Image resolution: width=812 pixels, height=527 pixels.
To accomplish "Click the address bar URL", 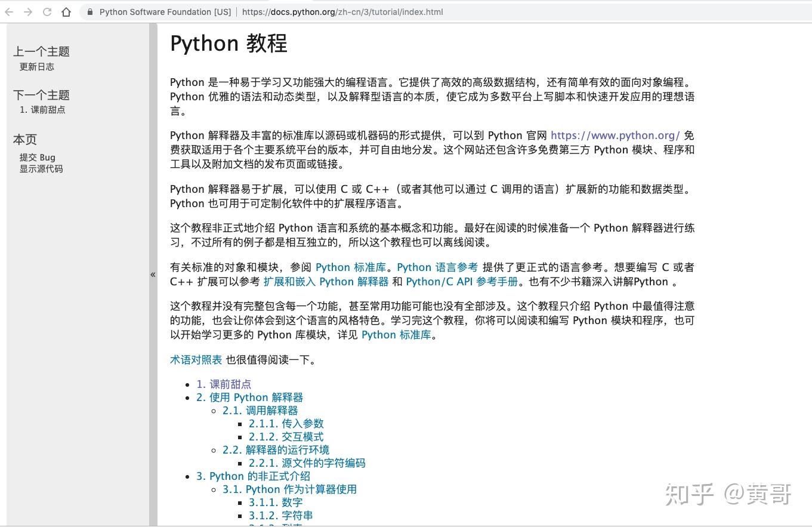I will pyautogui.click(x=343, y=11).
